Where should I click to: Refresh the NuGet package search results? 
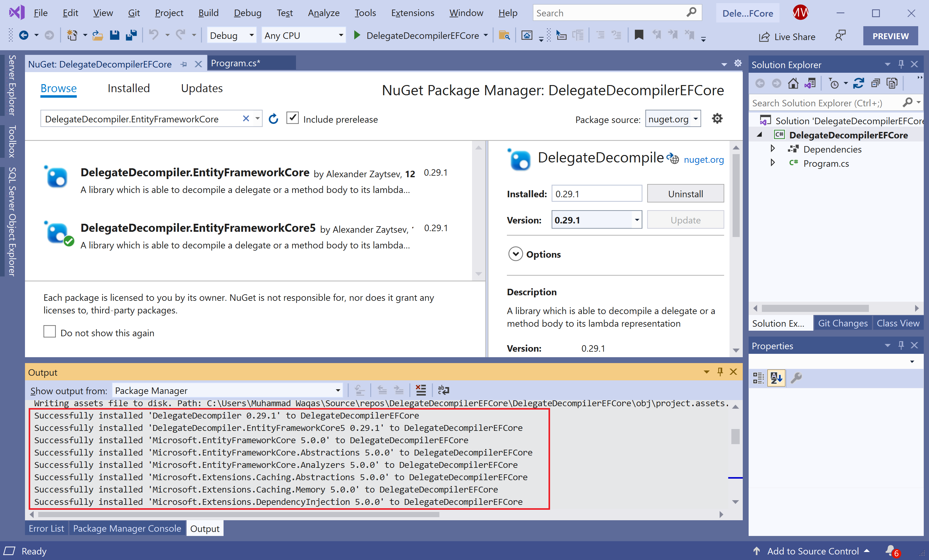click(x=273, y=119)
